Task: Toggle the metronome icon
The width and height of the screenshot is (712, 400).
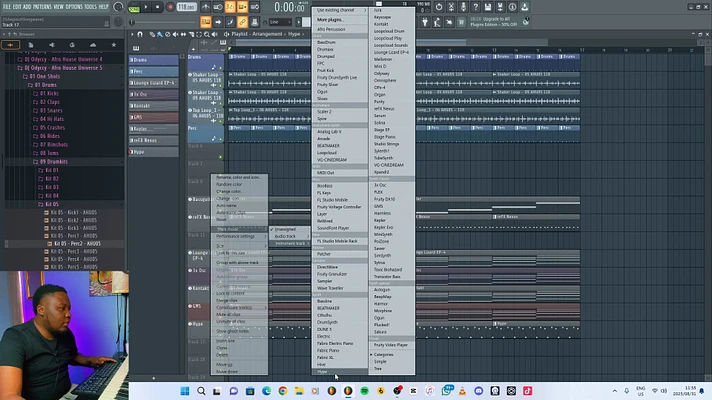Action: point(206,7)
